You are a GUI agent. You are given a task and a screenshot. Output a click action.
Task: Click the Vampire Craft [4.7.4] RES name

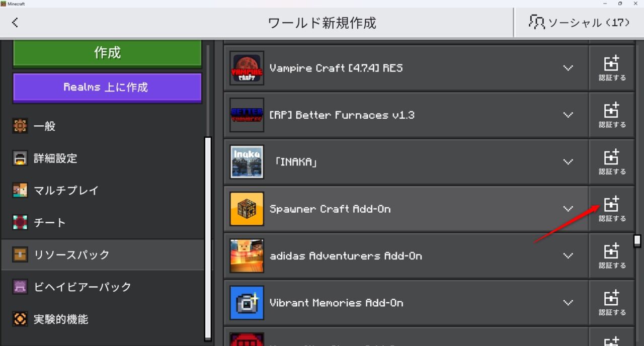tap(336, 68)
